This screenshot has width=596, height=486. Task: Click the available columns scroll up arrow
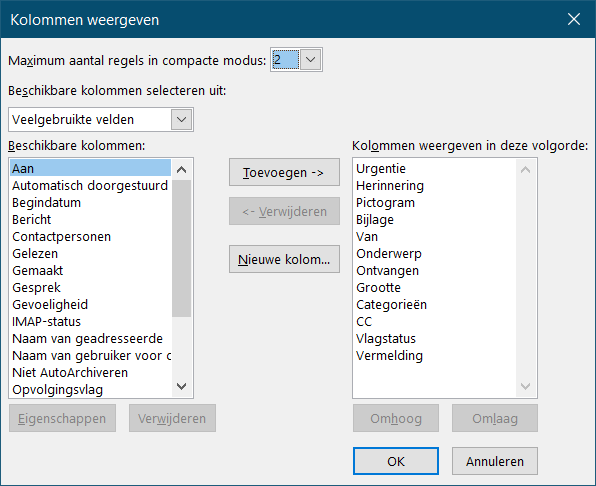[182, 170]
